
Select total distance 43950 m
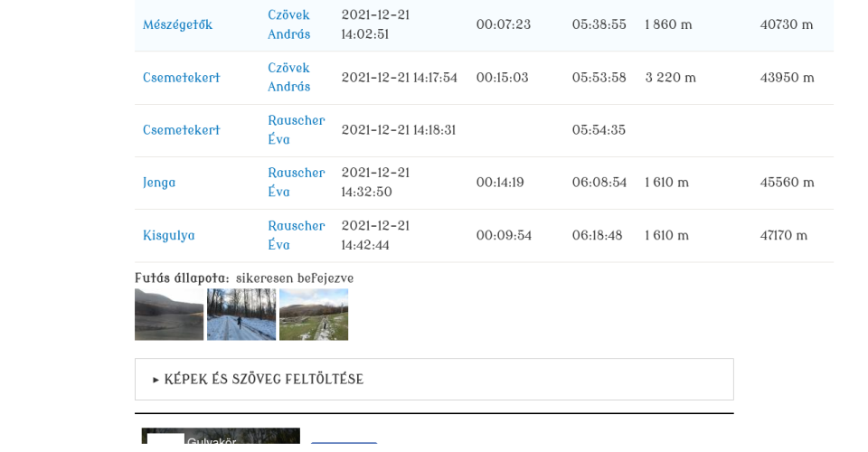click(x=787, y=78)
